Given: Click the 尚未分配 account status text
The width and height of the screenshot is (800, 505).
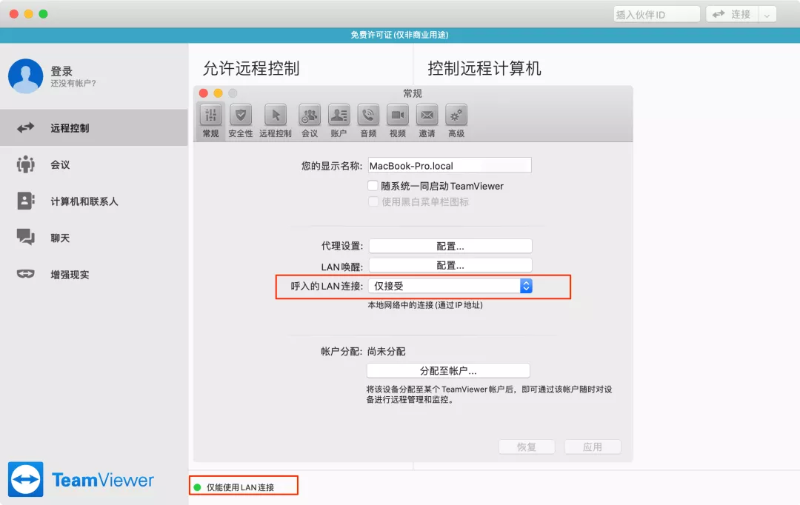Looking at the screenshot, I should pos(386,351).
